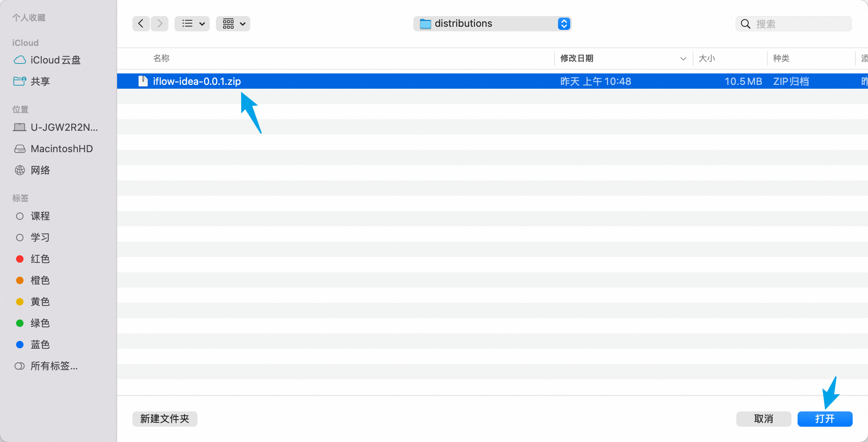This screenshot has width=868, height=442.
Task: Show 所有标签 all tags
Action: [x=54, y=366]
